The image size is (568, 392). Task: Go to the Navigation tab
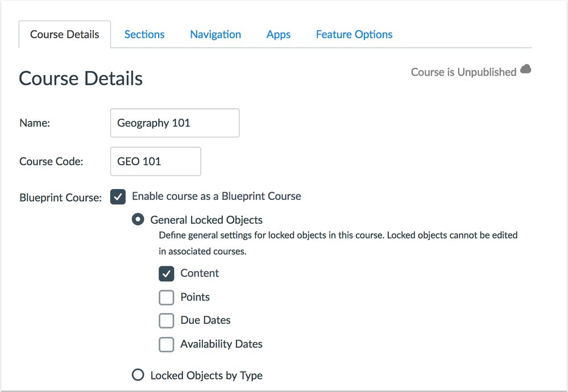coord(215,35)
